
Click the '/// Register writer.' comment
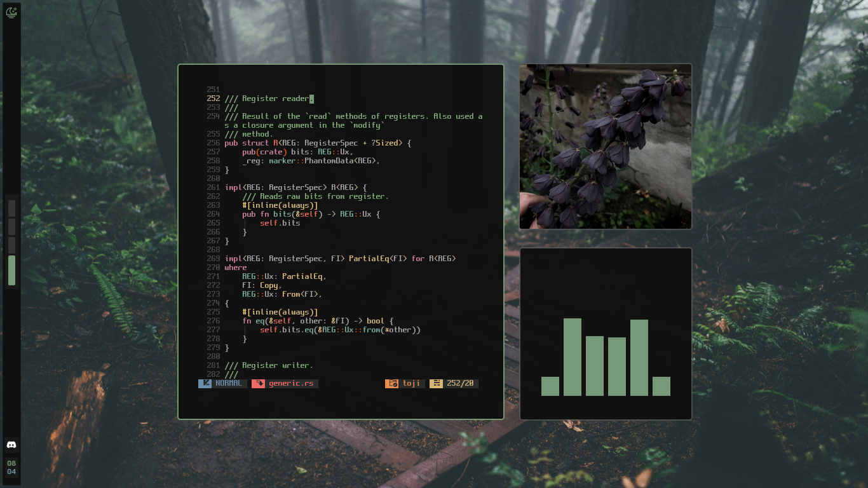[269, 365]
